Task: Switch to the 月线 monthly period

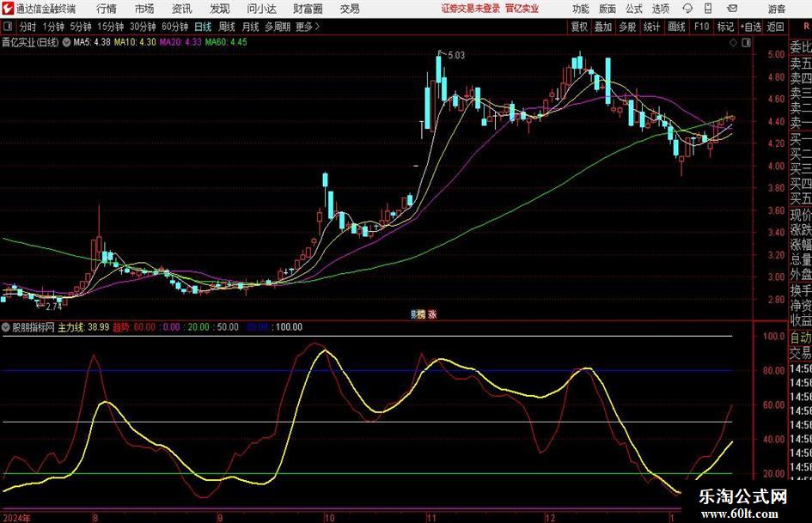Action: 250,27
